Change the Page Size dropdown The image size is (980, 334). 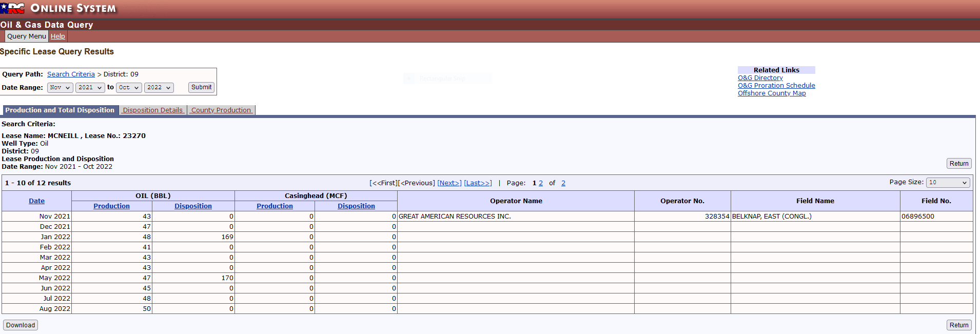[948, 183]
